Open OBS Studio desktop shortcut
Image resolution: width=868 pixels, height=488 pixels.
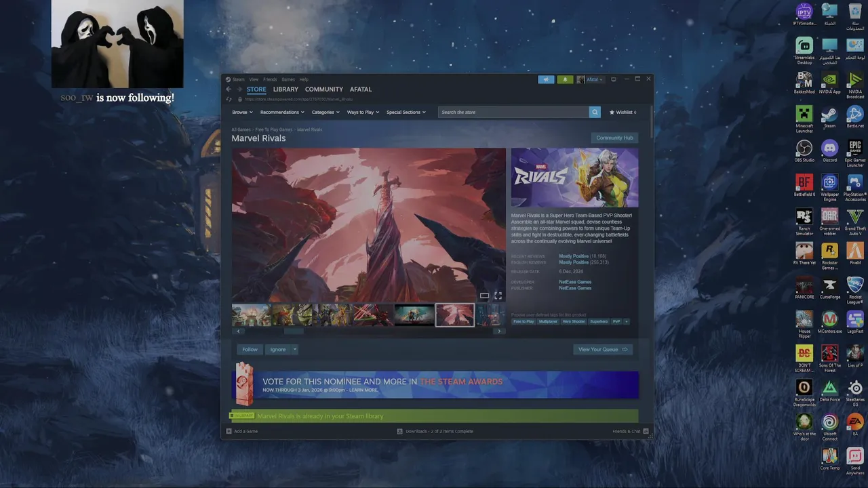click(x=804, y=150)
